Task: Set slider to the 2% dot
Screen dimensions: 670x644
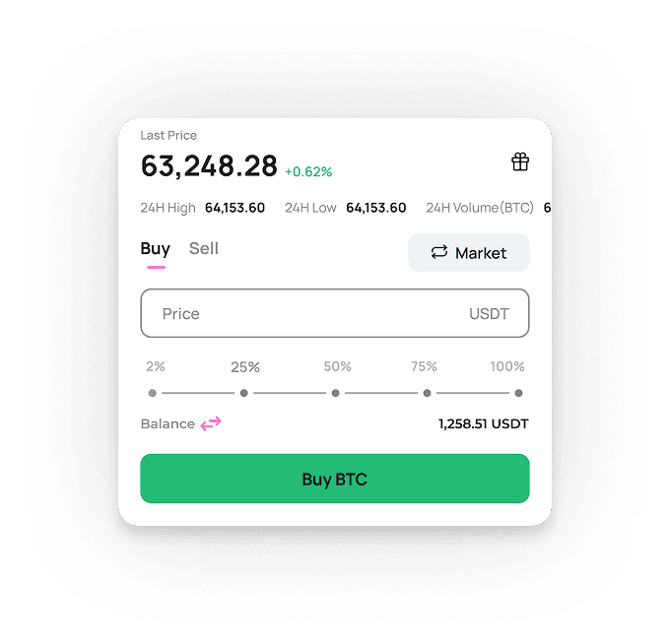Action: pyautogui.click(x=152, y=393)
